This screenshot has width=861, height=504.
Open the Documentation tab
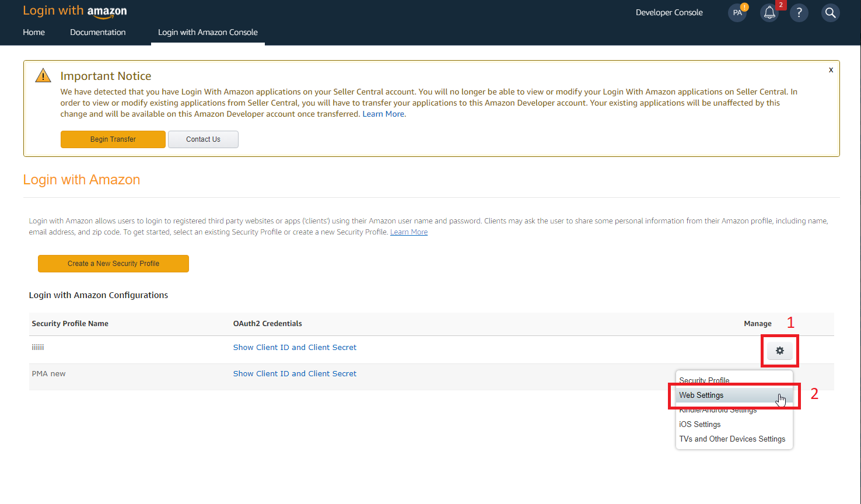[x=98, y=33]
